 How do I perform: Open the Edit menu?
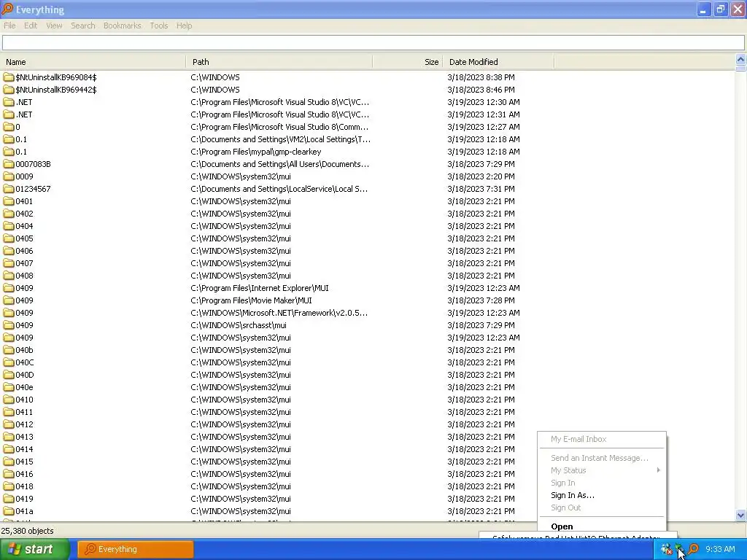tap(31, 26)
